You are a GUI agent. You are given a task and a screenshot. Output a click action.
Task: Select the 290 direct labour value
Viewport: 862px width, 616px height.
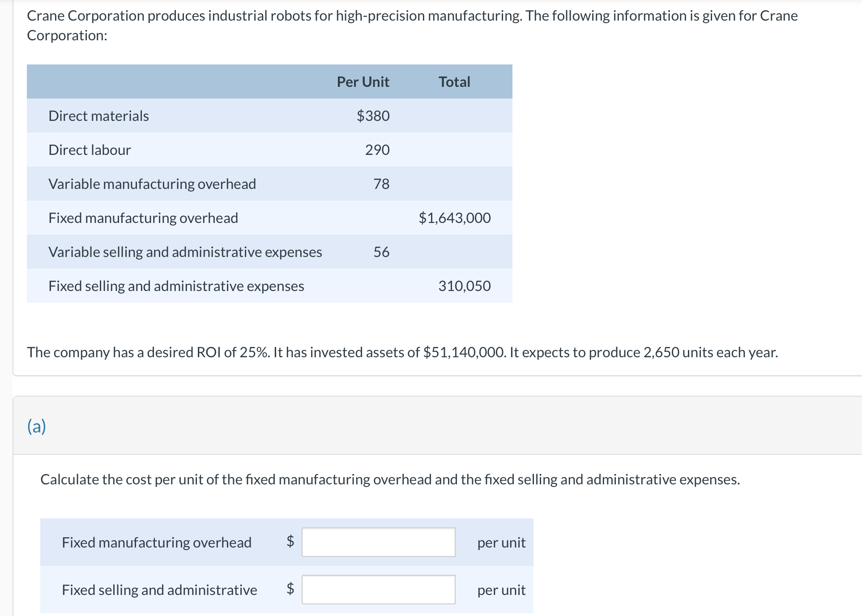377,150
